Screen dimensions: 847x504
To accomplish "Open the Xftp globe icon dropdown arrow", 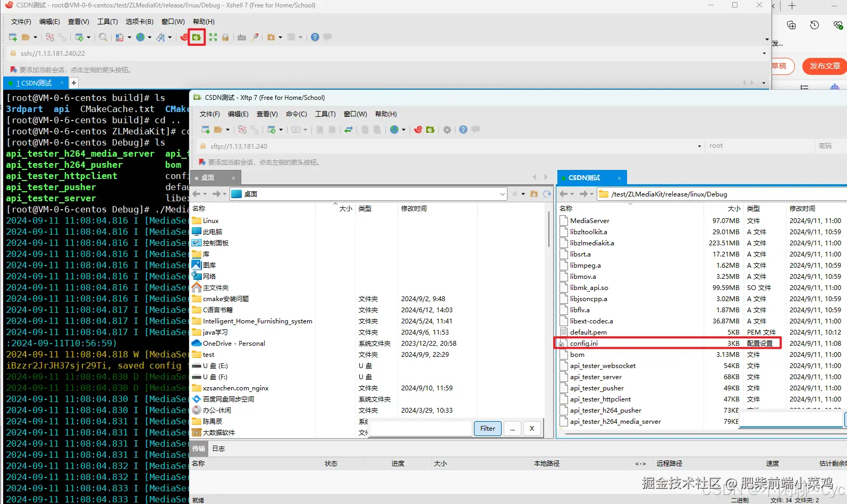I will [404, 130].
